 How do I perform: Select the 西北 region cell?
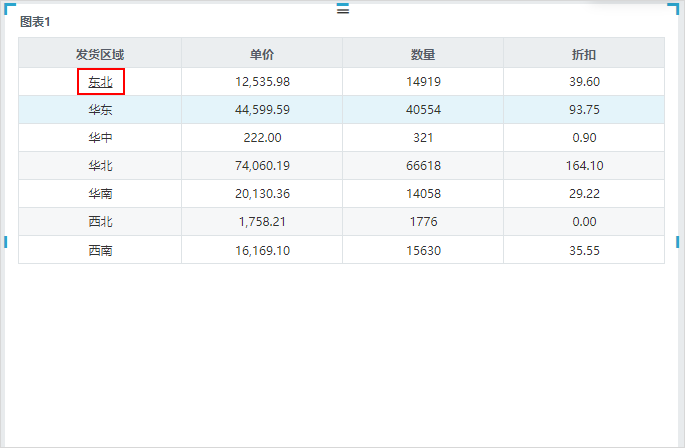click(x=100, y=222)
